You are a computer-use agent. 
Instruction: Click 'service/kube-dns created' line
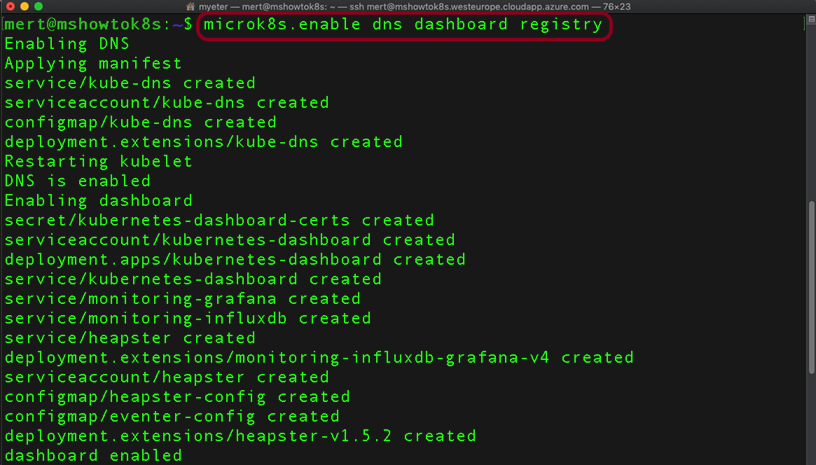point(130,83)
